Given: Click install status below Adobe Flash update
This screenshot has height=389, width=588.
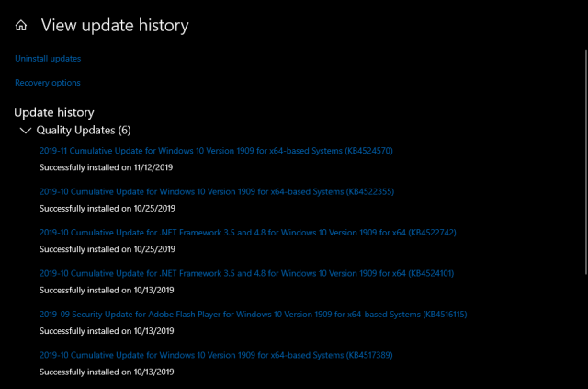Looking at the screenshot, I should [107, 331].
